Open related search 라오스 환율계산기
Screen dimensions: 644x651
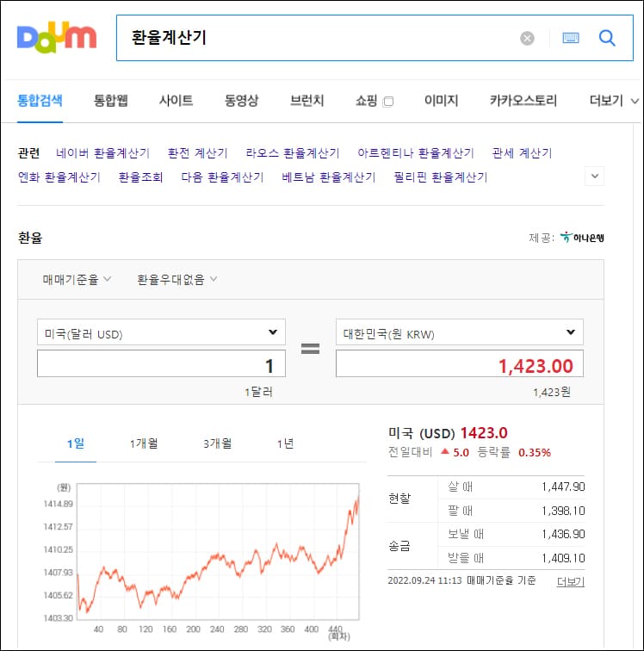tap(293, 153)
